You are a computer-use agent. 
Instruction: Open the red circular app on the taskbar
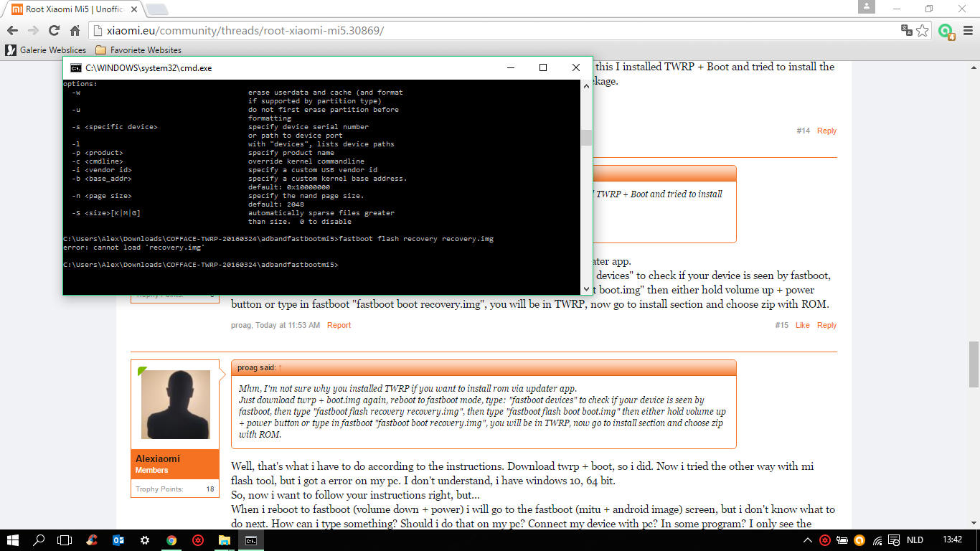198,540
